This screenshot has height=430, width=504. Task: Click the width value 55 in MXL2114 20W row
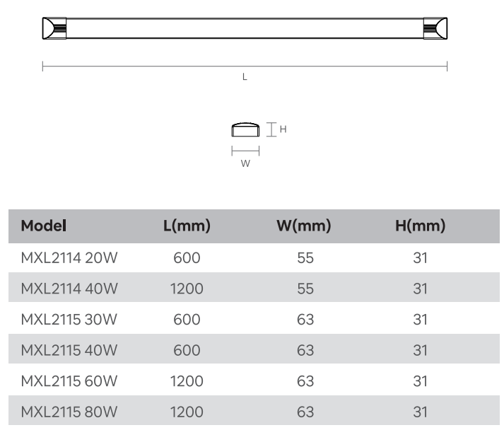(305, 258)
